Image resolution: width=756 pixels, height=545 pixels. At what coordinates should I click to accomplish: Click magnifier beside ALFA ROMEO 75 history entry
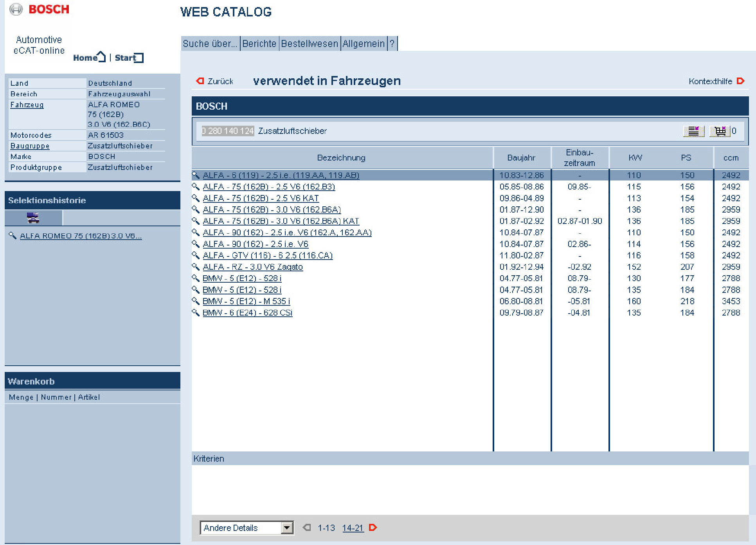[13, 235]
